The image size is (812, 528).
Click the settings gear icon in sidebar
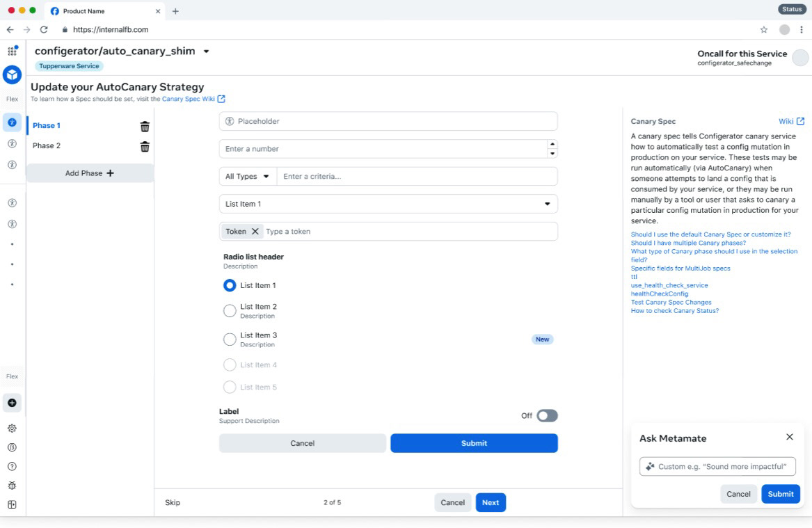(12, 428)
